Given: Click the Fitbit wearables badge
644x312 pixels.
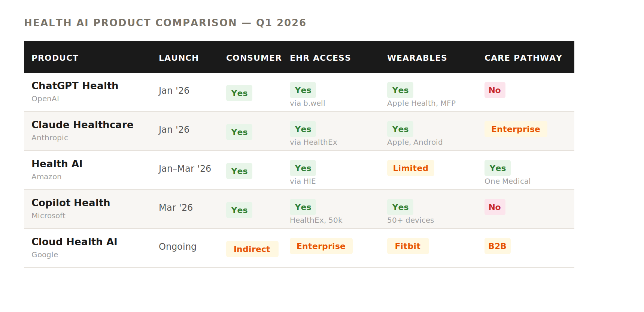Looking at the screenshot, I should point(407,246).
